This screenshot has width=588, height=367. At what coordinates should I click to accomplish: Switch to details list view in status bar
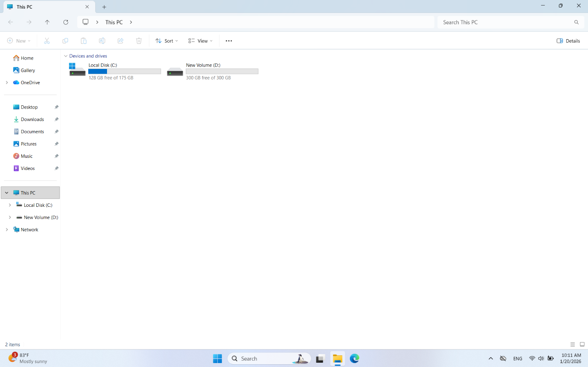(x=572, y=345)
